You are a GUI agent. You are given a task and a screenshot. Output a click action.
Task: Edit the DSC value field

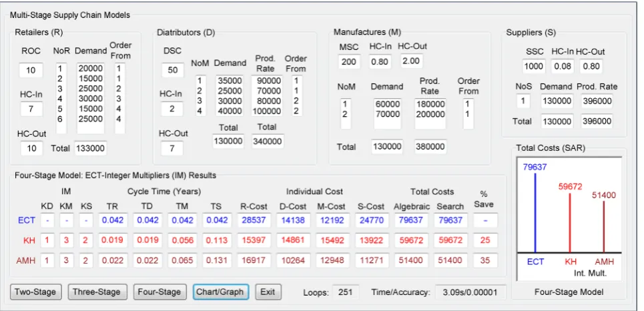172,70
